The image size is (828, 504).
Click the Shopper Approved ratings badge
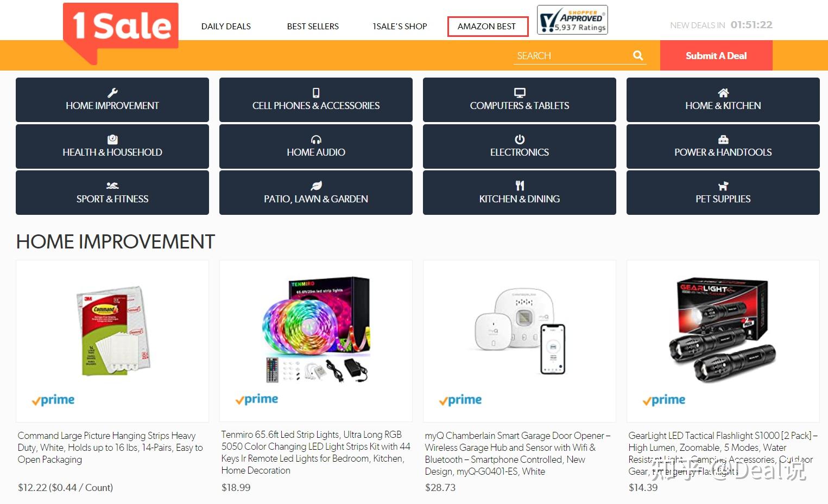[x=572, y=20]
